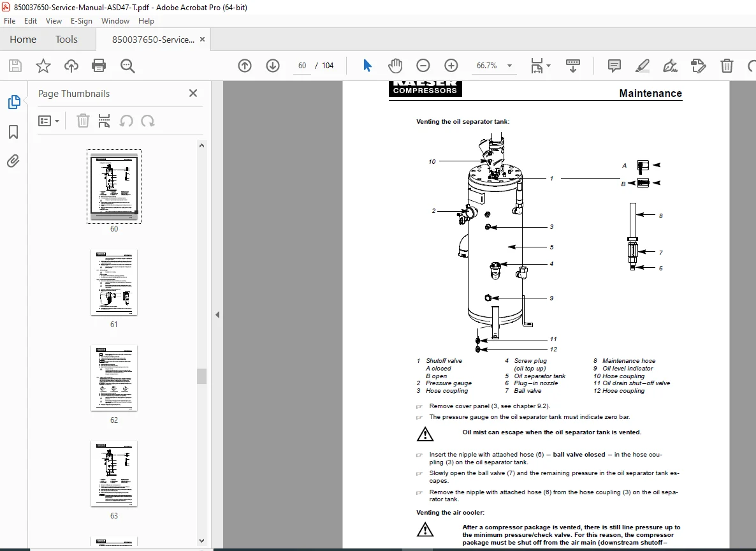Switch to the Home tab
Image resolution: width=756 pixels, height=551 pixels.
coord(23,39)
